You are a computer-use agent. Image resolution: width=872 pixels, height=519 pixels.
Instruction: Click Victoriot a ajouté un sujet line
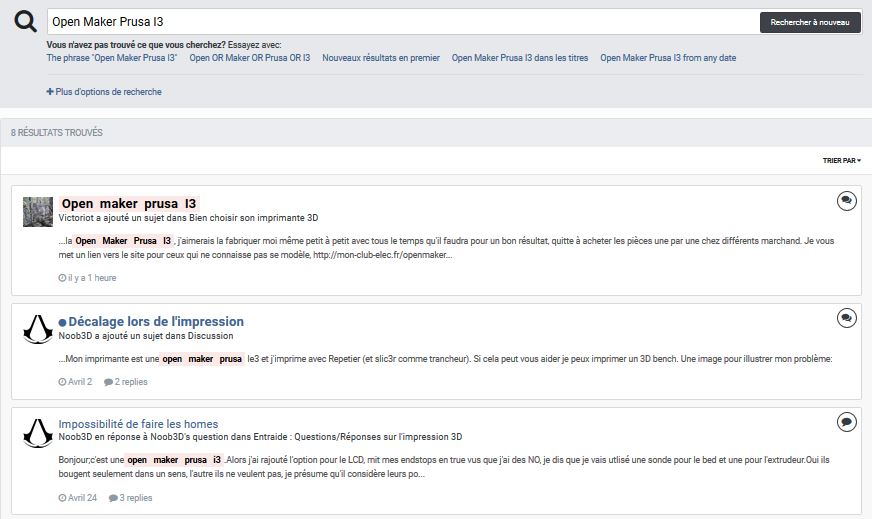188,218
